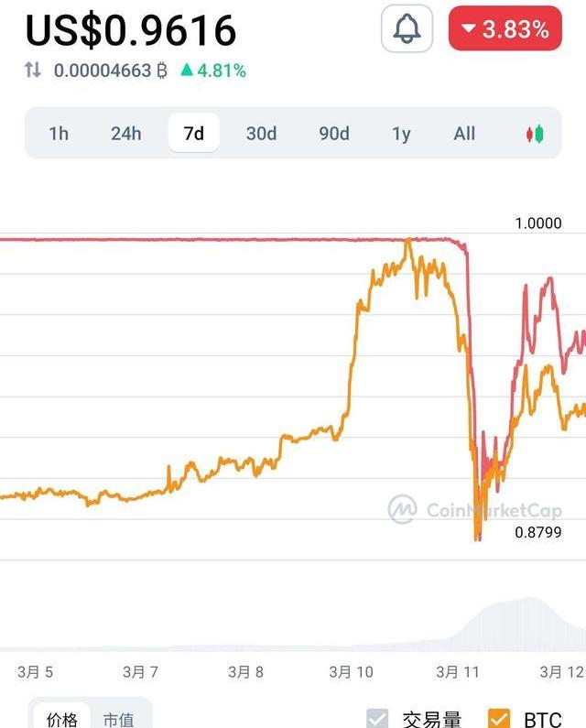Switch to candlestick chart view
Viewport: 586px width, 728px height.
535,134
